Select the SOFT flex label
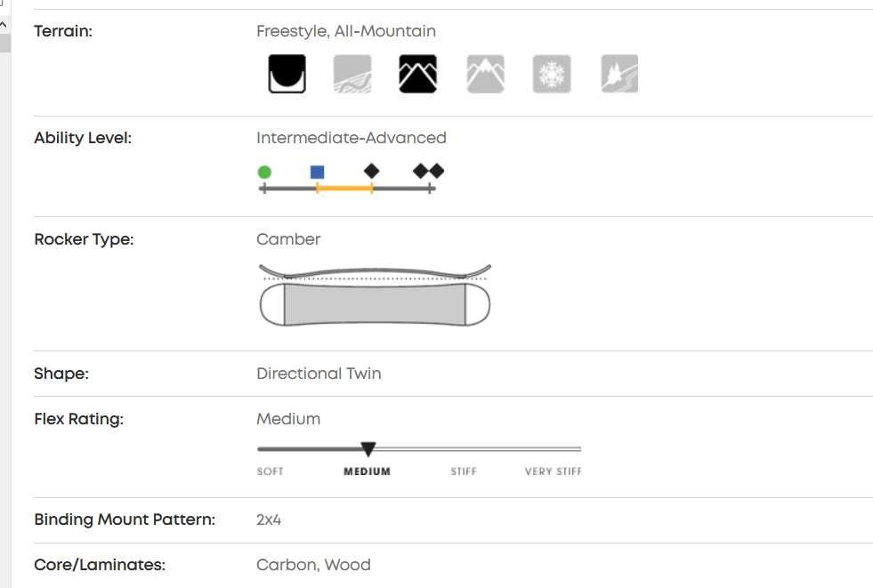 [x=270, y=471]
